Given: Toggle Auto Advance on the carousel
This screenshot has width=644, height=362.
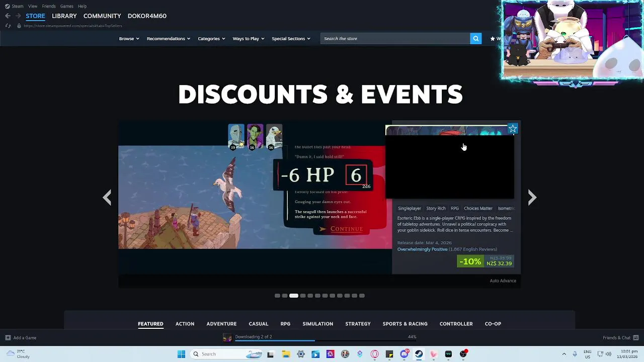Looking at the screenshot, I should [503, 281].
